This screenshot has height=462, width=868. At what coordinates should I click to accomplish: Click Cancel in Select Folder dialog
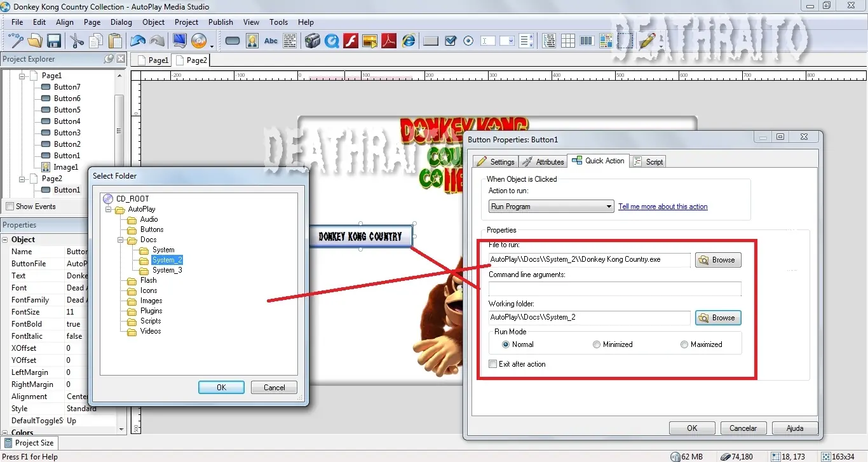[x=274, y=388]
